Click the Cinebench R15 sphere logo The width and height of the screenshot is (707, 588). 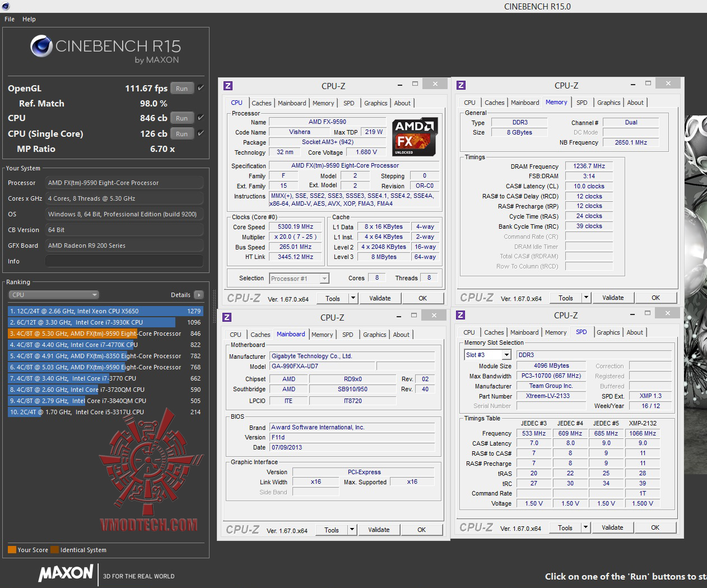pos(41,47)
